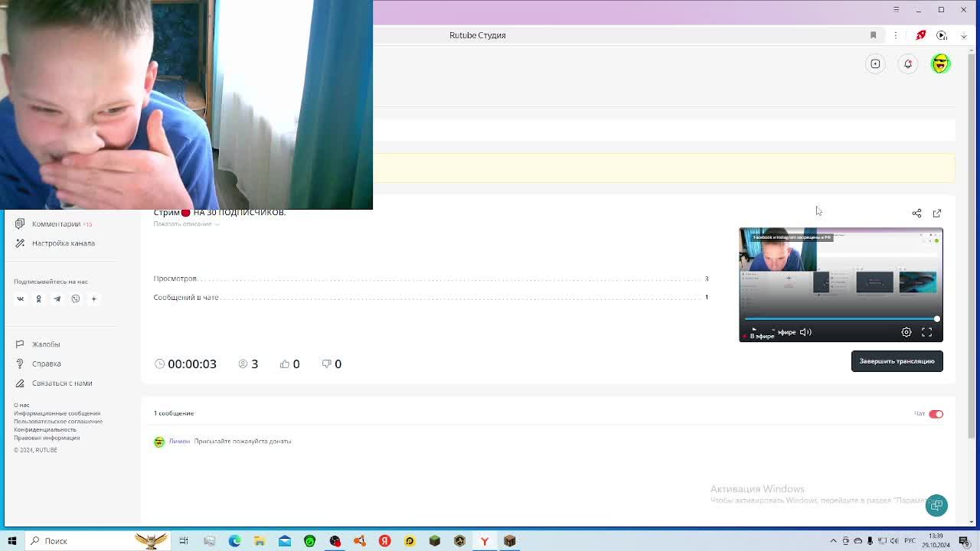Disable the Чат toggle switch
Image resolution: width=980 pixels, height=551 pixels.
click(x=936, y=414)
